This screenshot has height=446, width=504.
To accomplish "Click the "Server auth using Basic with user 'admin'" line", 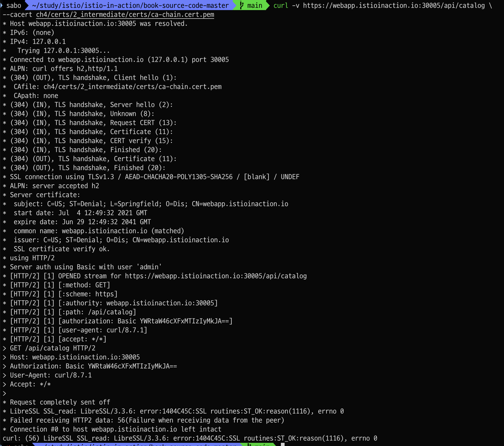I will tap(82, 267).
